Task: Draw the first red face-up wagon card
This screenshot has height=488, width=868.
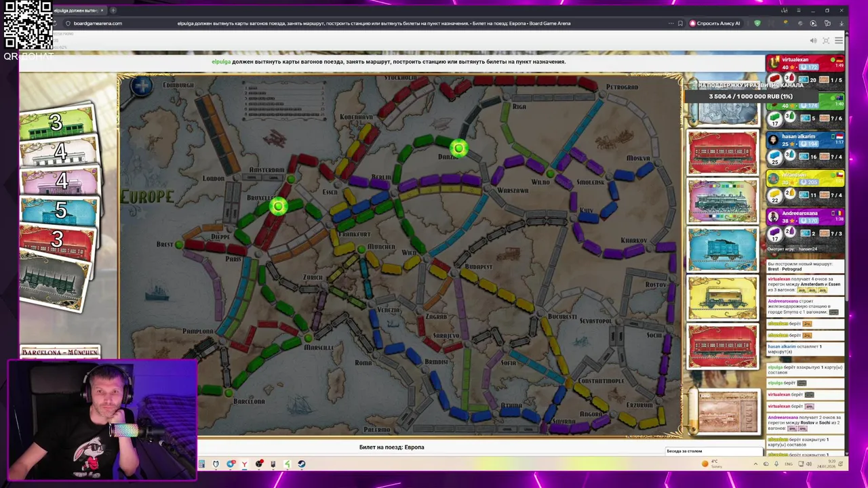Action: click(722, 152)
